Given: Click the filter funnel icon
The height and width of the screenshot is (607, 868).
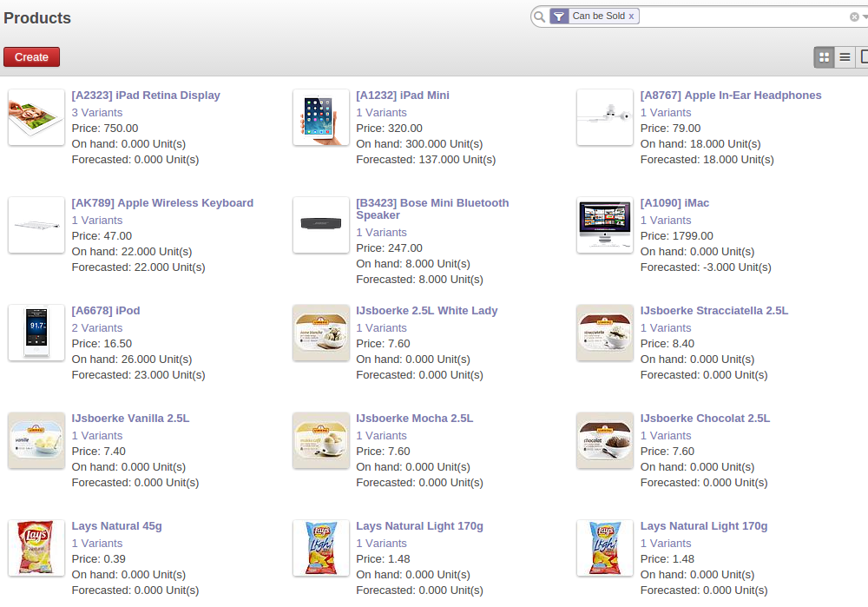Looking at the screenshot, I should click(x=559, y=16).
